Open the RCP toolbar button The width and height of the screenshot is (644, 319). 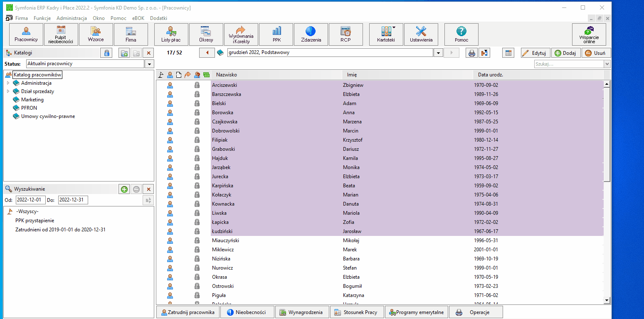pos(346,34)
